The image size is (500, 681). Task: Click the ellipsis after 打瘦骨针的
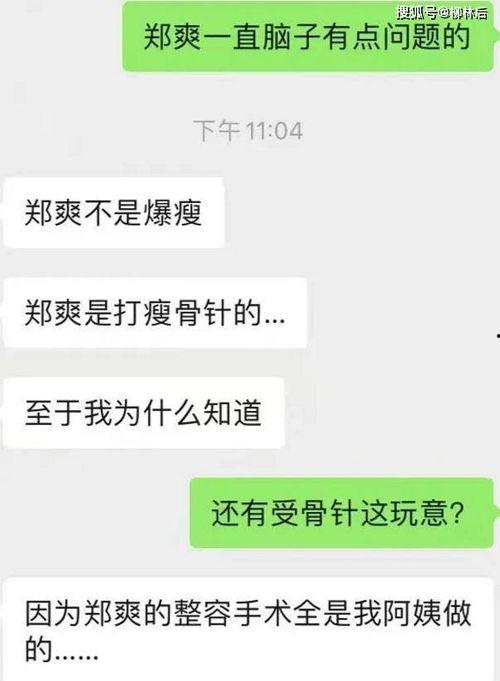[274, 321]
